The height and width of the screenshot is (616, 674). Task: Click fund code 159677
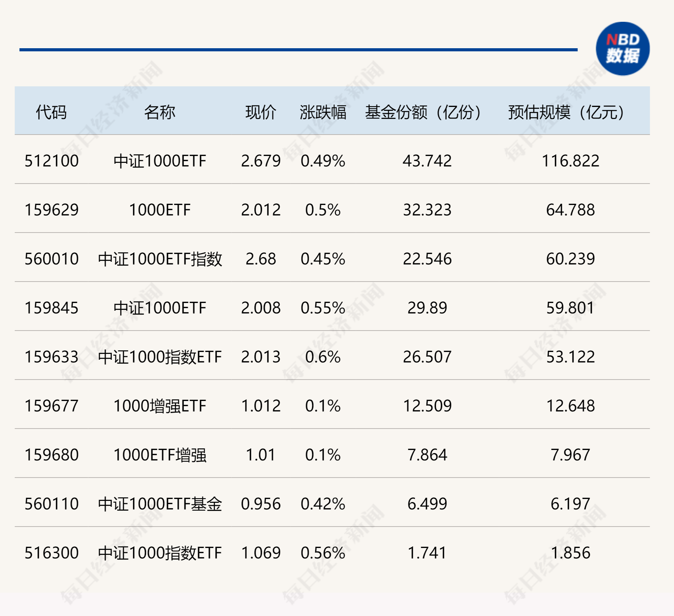point(51,406)
